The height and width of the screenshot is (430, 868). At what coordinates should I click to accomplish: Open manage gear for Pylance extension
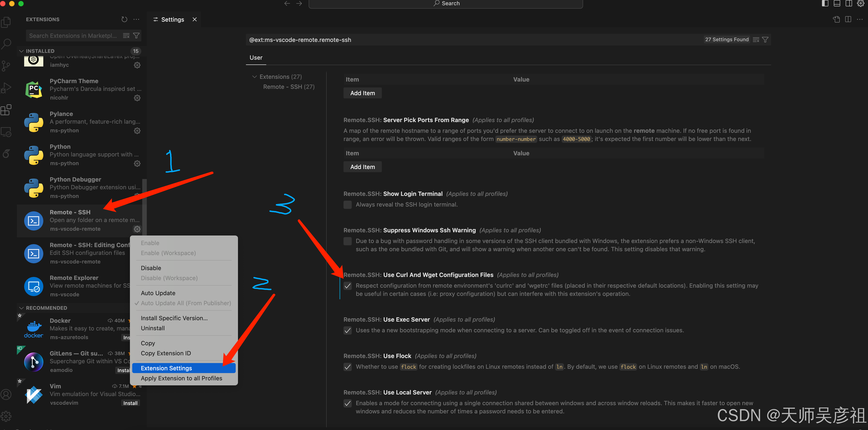(x=137, y=131)
